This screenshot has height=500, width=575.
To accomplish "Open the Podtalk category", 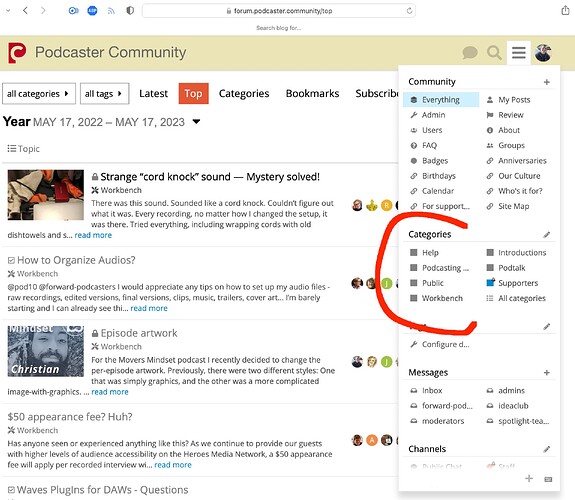I will (512, 268).
